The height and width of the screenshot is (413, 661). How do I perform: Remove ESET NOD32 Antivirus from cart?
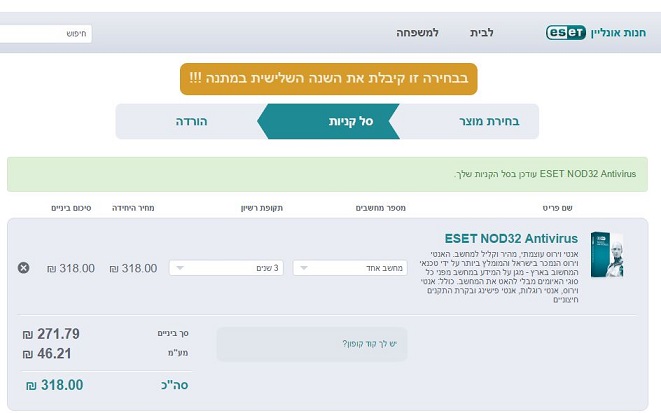[x=24, y=268]
